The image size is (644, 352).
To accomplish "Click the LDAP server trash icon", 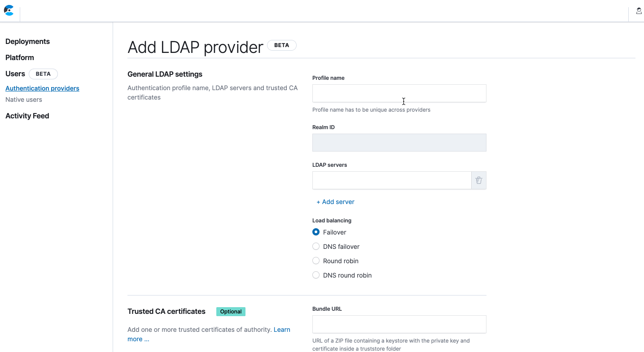I will (479, 180).
